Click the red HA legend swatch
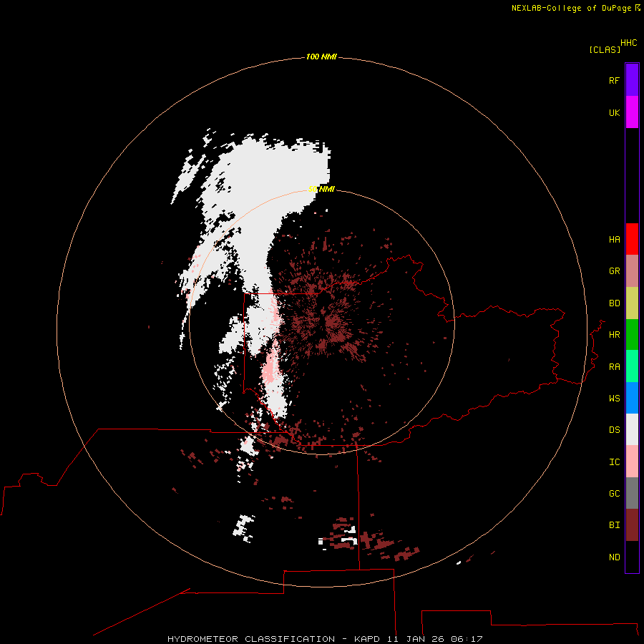 click(x=632, y=239)
